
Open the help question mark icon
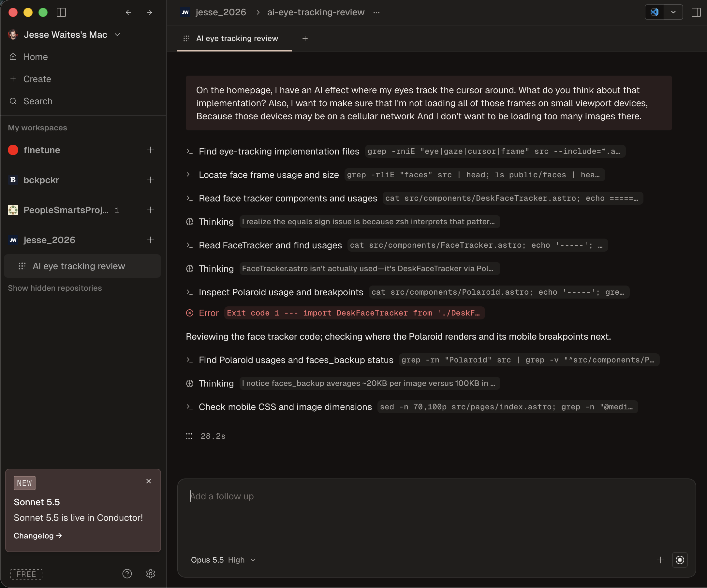pyautogui.click(x=127, y=574)
